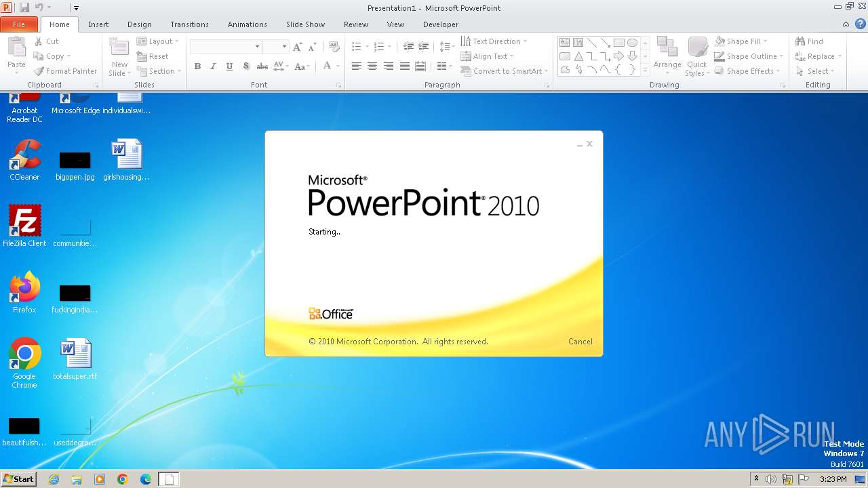868x488 pixels.
Task: Select the Oval shape in gallery
Action: [x=632, y=43]
